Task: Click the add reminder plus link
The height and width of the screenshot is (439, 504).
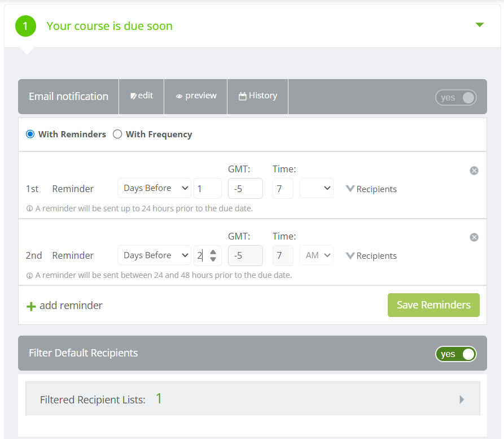Action: pyautogui.click(x=64, y=306)
